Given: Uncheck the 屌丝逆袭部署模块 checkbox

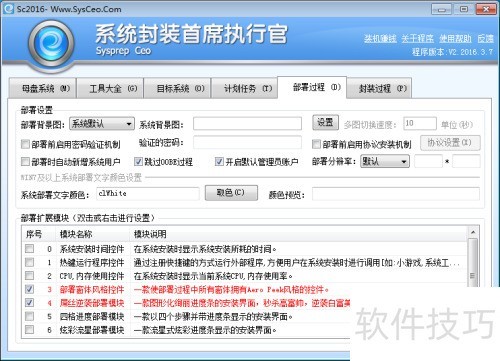Looking at the screenshot, I should pos(29,303).
